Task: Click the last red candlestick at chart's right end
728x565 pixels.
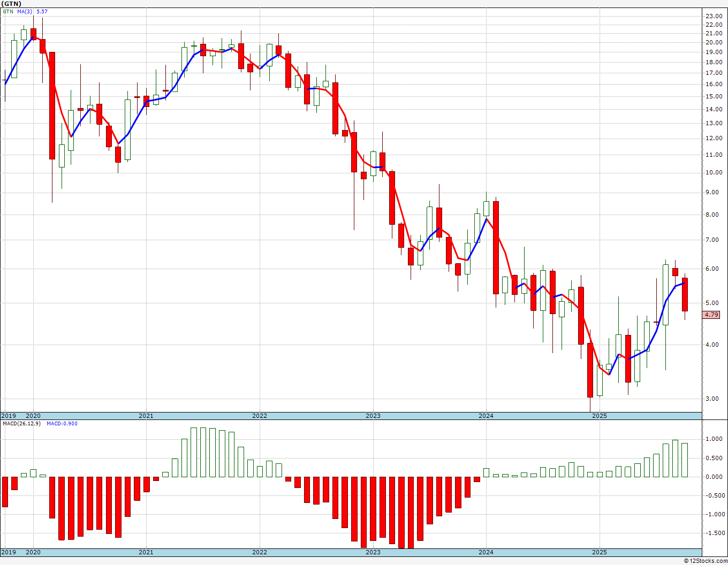Action: [685, 294]
